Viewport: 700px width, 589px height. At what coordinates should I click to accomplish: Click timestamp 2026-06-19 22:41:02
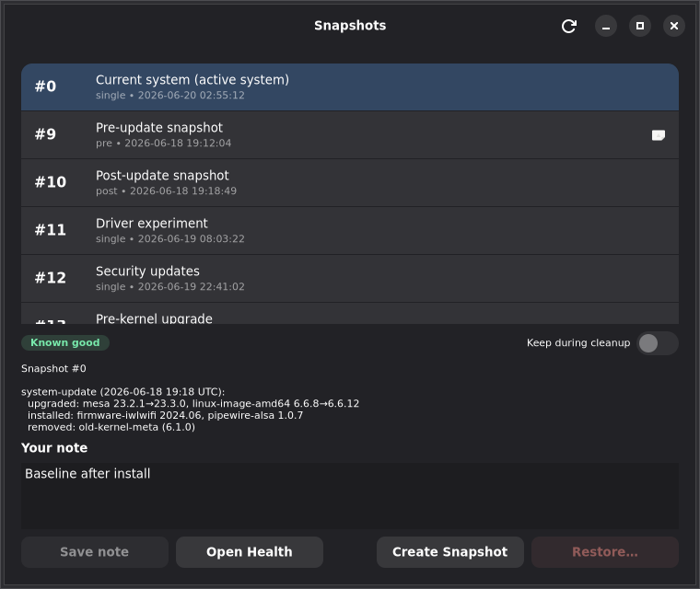tap(191, 287)
